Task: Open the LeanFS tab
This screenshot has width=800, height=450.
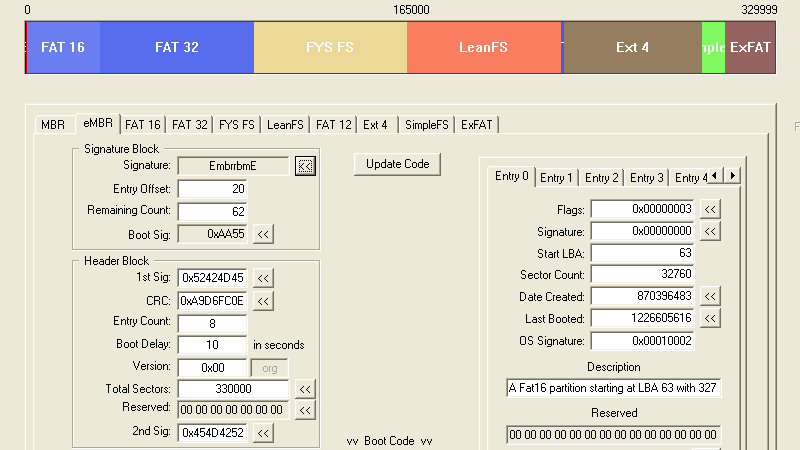Action: [x=285, y=125]
